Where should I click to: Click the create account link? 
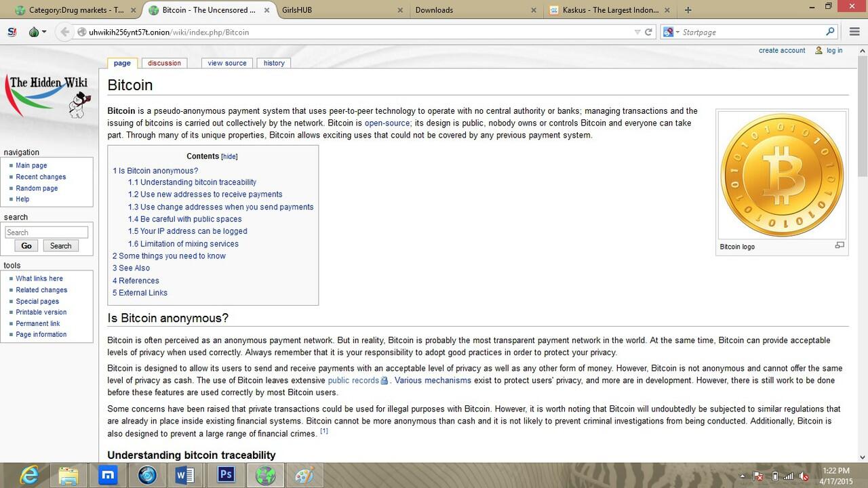[x=782, y=50]
